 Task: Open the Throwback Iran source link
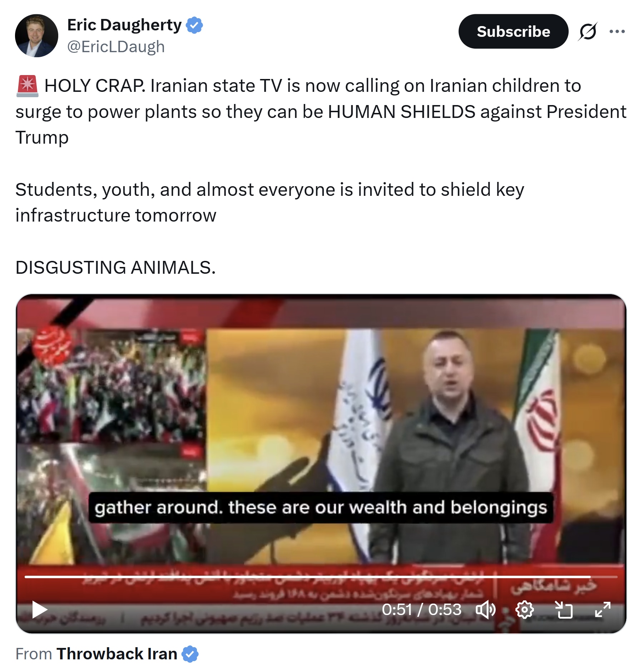coord(117,654)
